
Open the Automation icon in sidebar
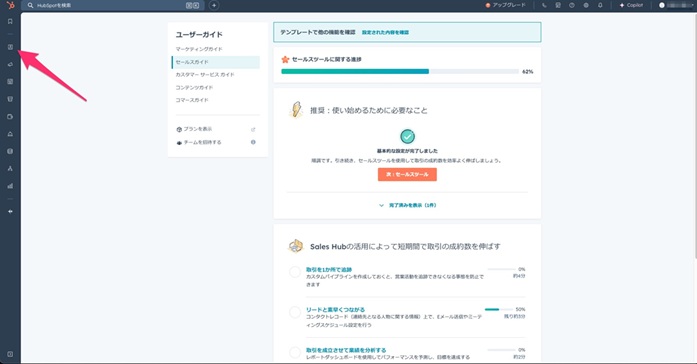pos(10,168)
